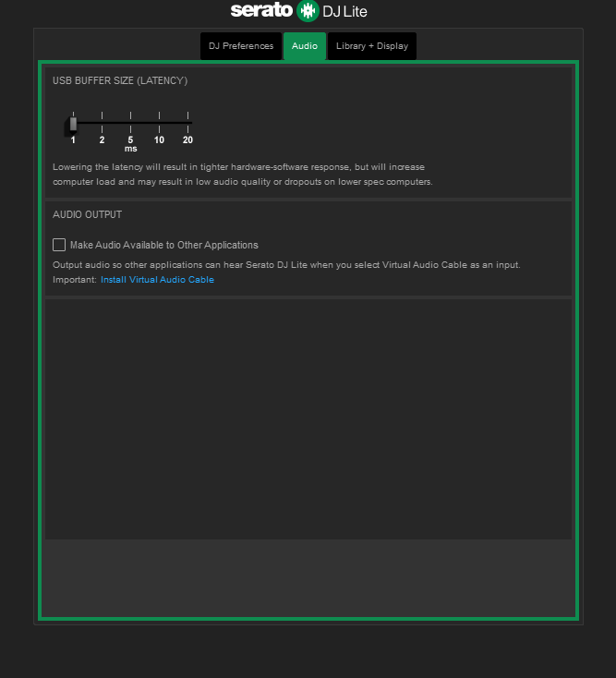This screenshot has height=678, width=616.
Task: Switch to the DJ Preferences tab
Action: click(241, 46)
